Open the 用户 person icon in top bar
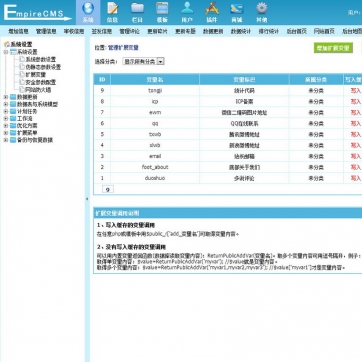The image size is (362, 362). point(187,8)
